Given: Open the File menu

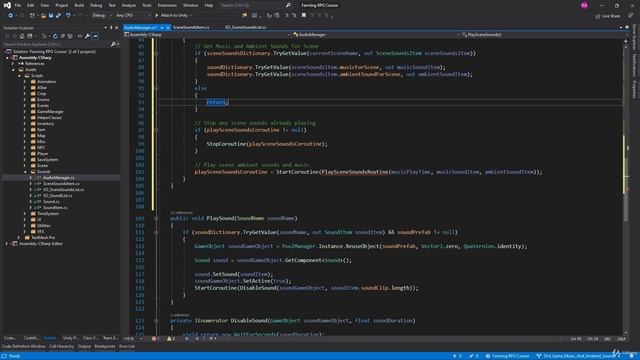Looking at the screenshot, I should click(18, 5).
